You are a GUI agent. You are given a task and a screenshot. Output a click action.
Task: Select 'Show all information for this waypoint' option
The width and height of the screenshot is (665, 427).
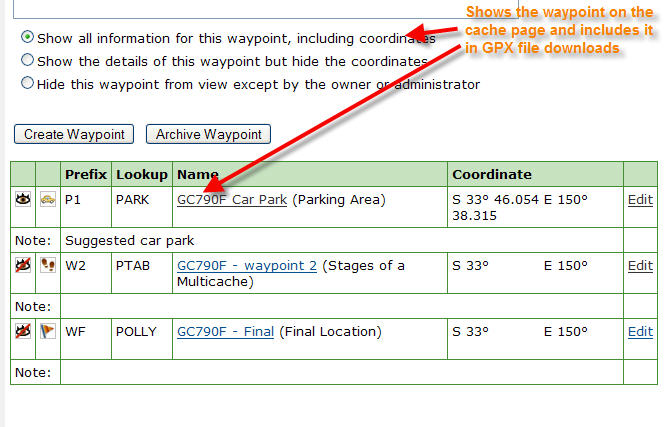[x=27, y=38]
